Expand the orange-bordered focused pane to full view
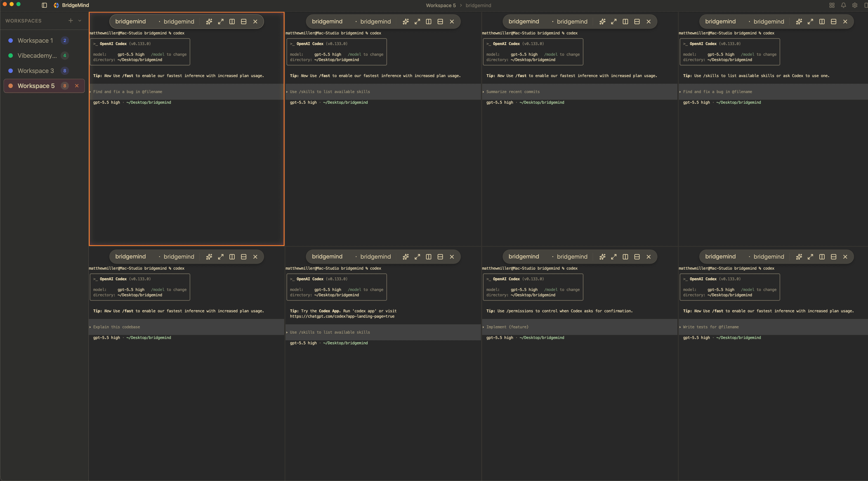The image size is (868, 481). coord(221,21)
